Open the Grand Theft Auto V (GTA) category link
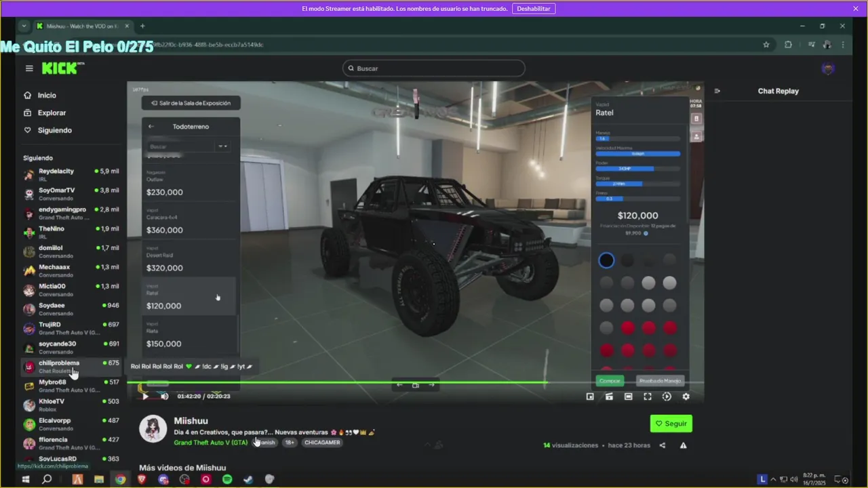The image size is (868, 488). pyautogui.click(x=210, y=443)
